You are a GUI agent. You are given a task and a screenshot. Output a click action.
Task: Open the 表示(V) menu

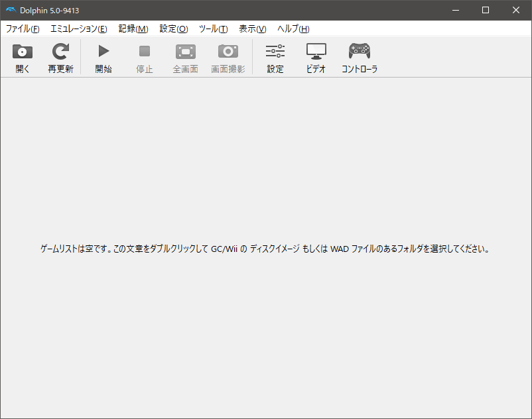253,29
